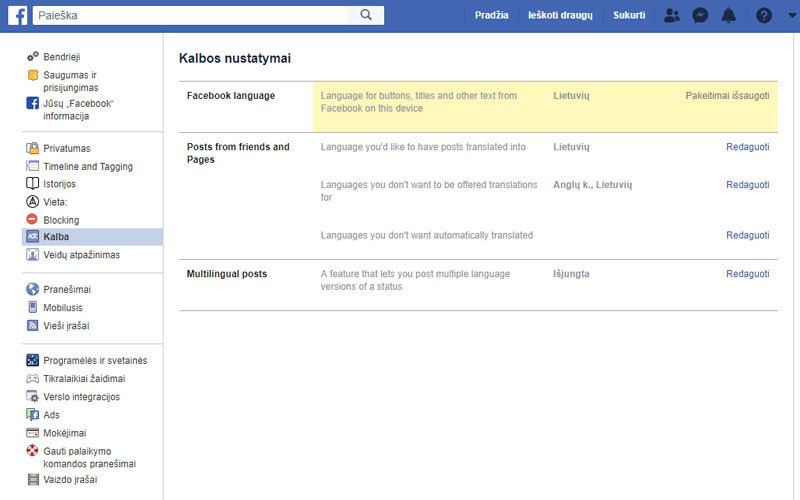Click the Veidų atpažinimas face icon
The height and width of the screenshot is (500, 800).
(33, 254)
